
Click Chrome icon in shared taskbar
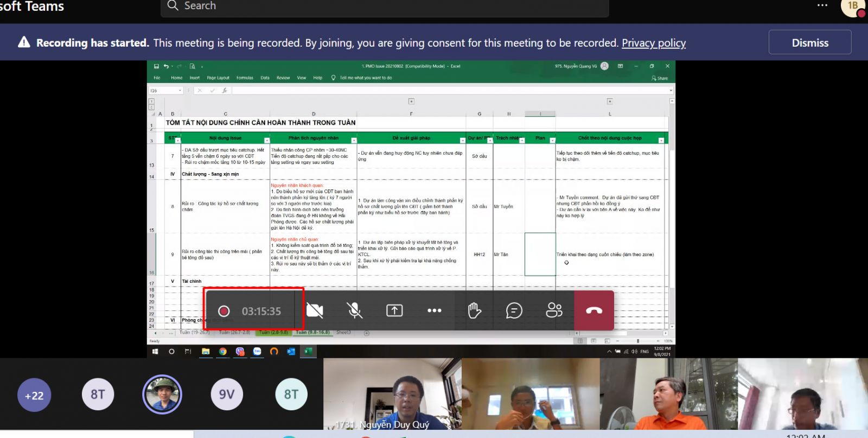coord(222,351)
